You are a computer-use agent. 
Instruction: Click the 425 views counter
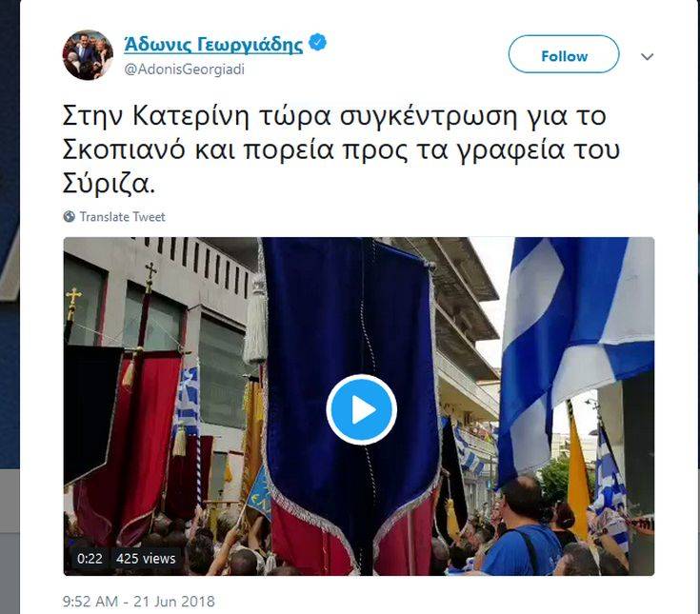tap(146, 559)
